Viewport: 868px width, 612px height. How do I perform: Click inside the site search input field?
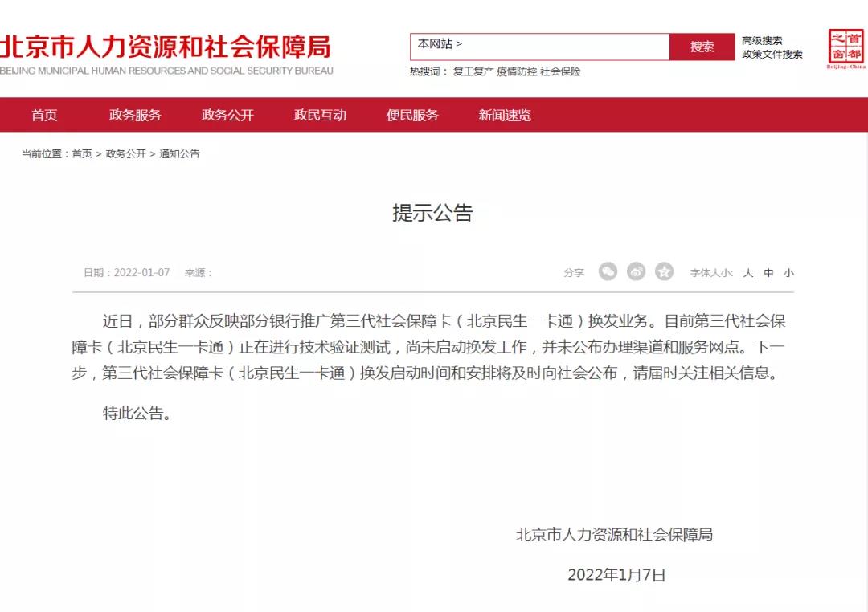click(x=563, y=46)
